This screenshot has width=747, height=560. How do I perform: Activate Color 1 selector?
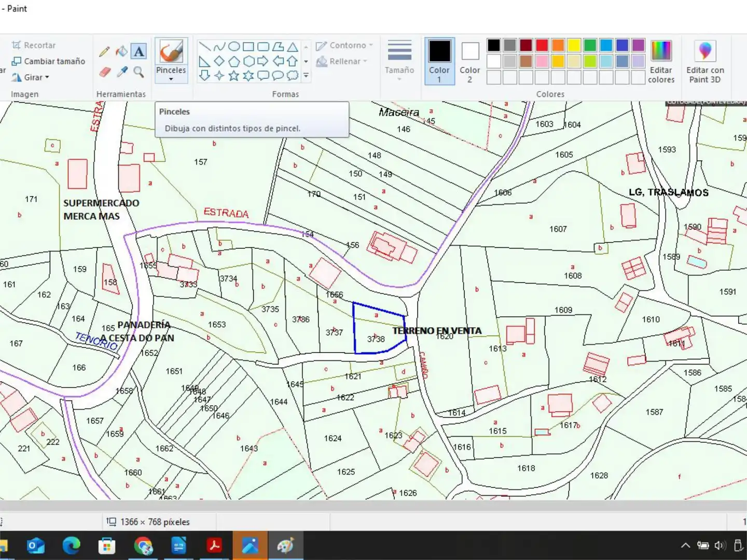coord(439,61)
